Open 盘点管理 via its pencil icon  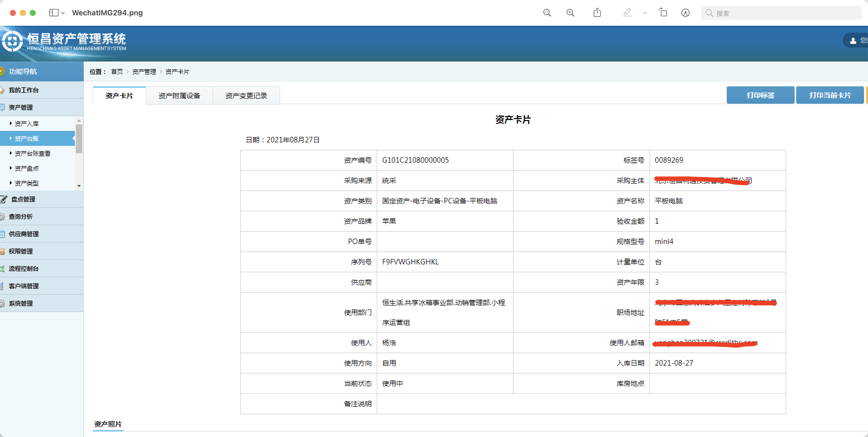(3, 199)
